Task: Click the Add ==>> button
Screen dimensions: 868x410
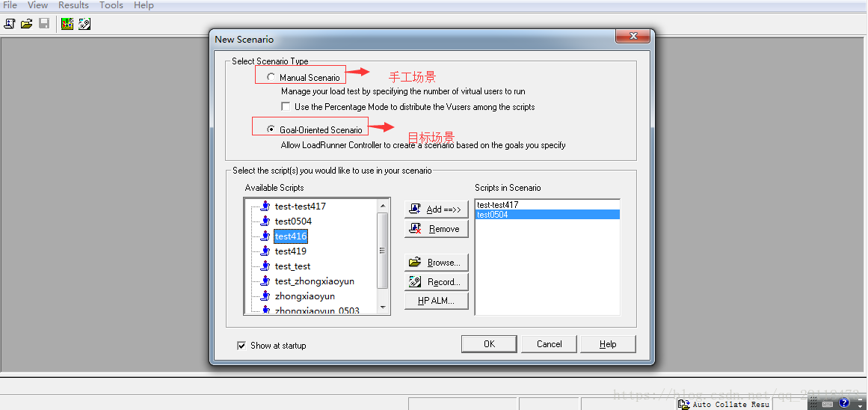Action: coord(436,209)
